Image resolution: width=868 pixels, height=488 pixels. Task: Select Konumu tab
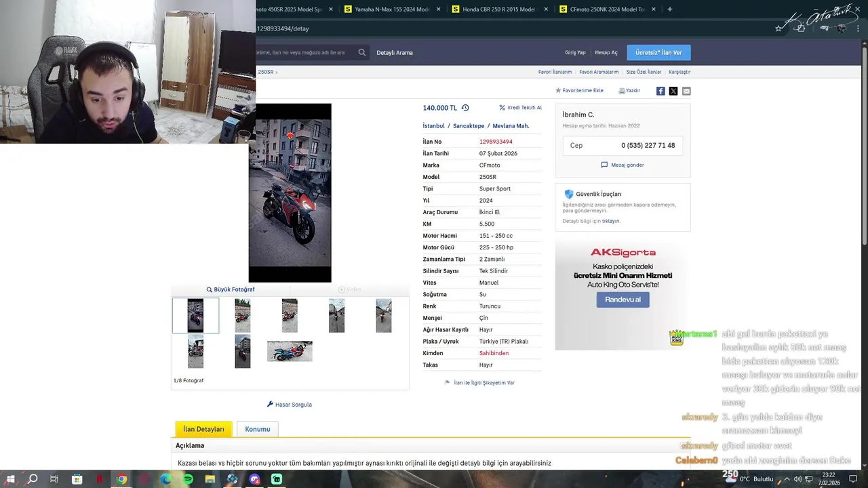point(258,429)
